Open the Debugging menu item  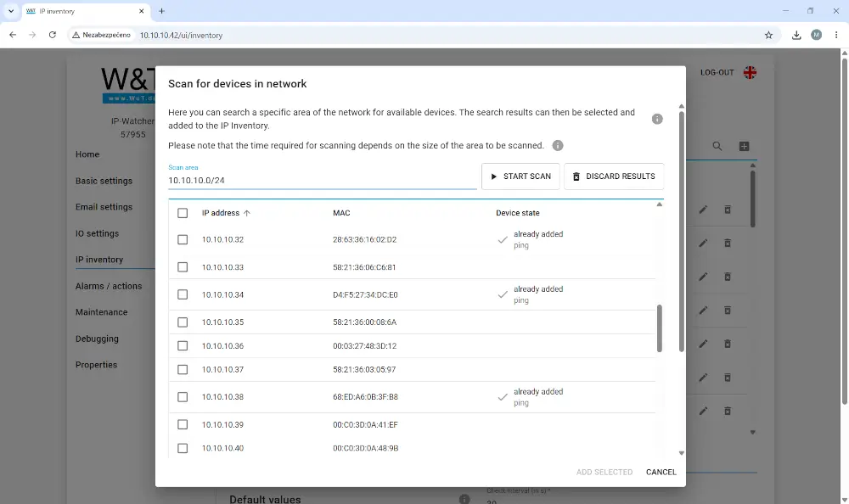tap(97, 339)
